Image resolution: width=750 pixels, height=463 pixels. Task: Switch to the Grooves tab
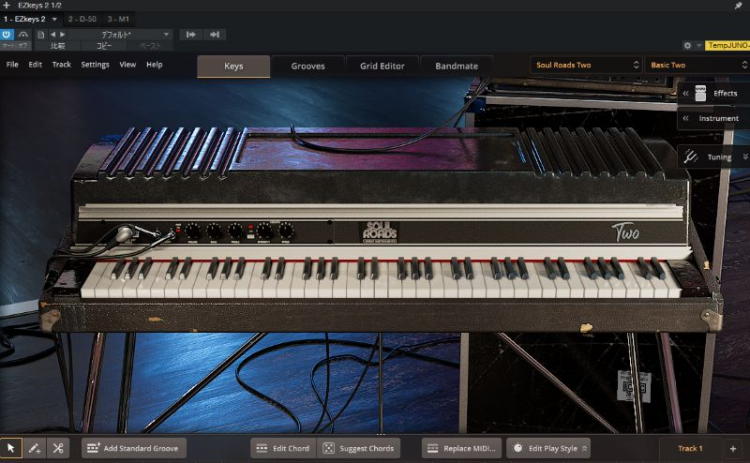coord(308,66)
